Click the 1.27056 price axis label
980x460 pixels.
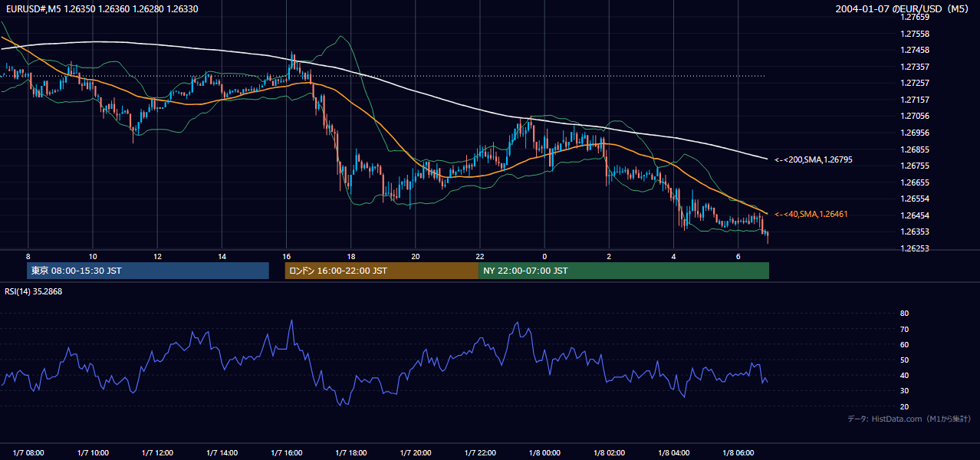tap(915, 116)
